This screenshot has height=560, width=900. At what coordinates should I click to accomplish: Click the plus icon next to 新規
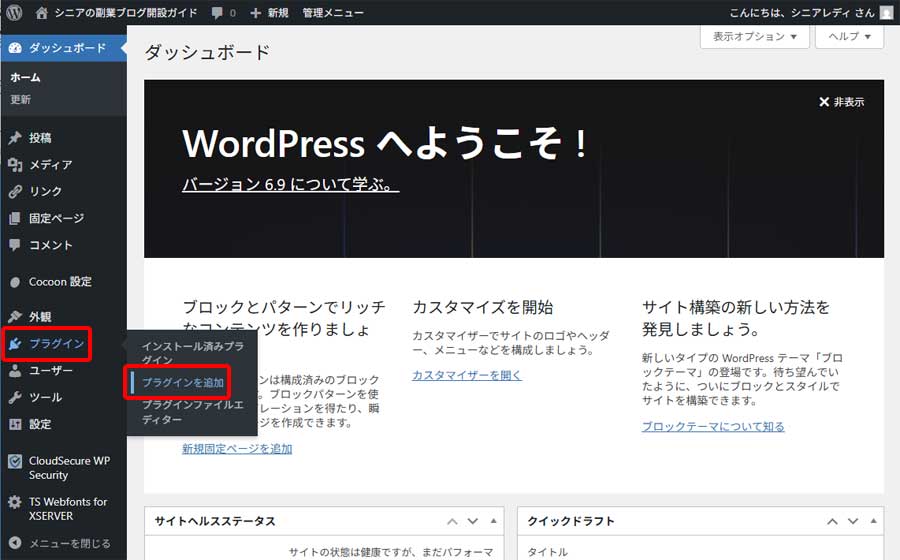[255, 13]
